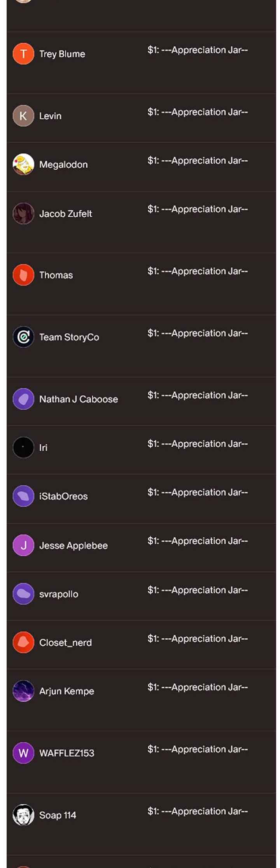This screenshot has width=280, height=868.
Task: Click Nathan J Caboose's name
Action: coord(79,399)
